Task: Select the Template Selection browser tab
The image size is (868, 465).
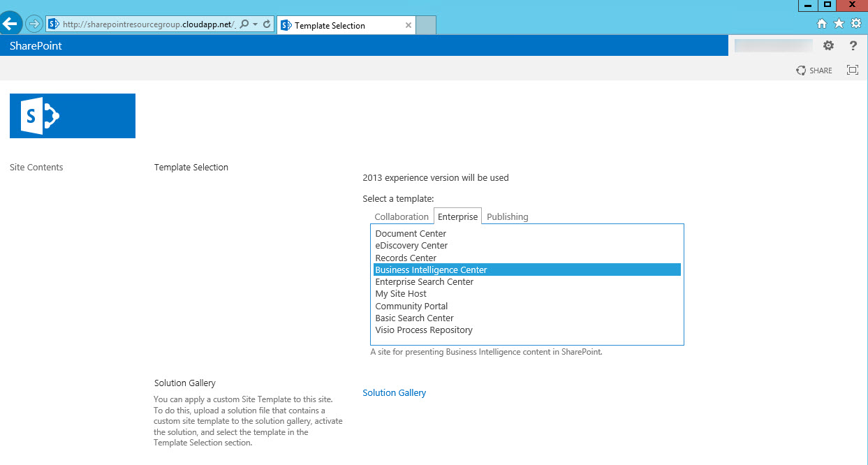Action: pyautogui.click(x=346, y=25)
